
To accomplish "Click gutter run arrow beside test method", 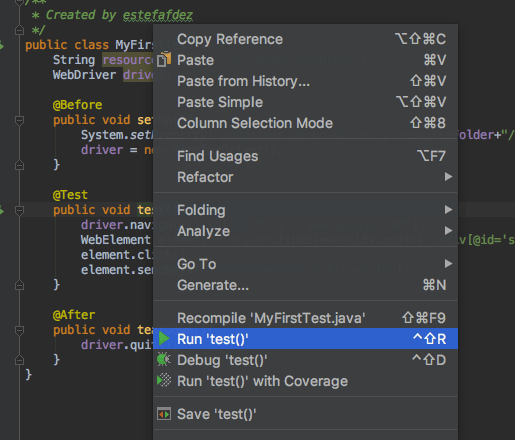I will pos(2,210).
